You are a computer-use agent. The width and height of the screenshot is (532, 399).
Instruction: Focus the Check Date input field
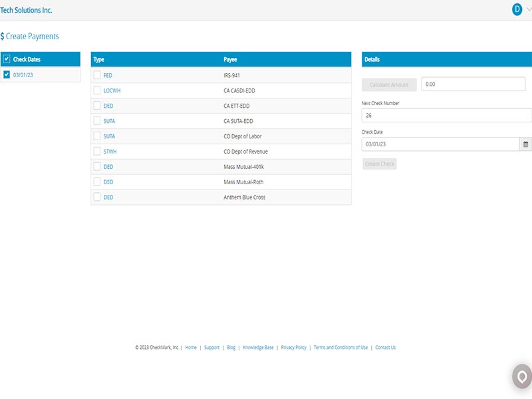[439, 144]
